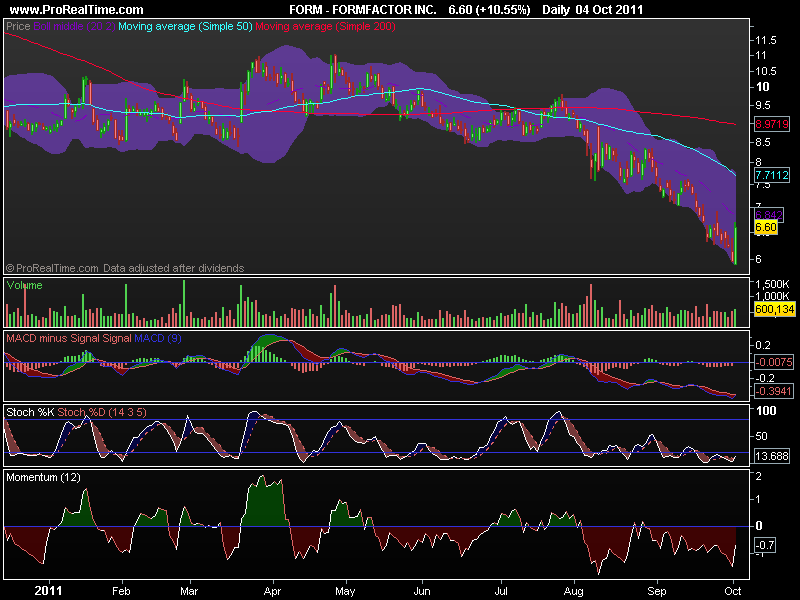Viewport: 800px width, 600px height.
Task: Click the Oct marker on time axis
Action: [x=733, y=591]
